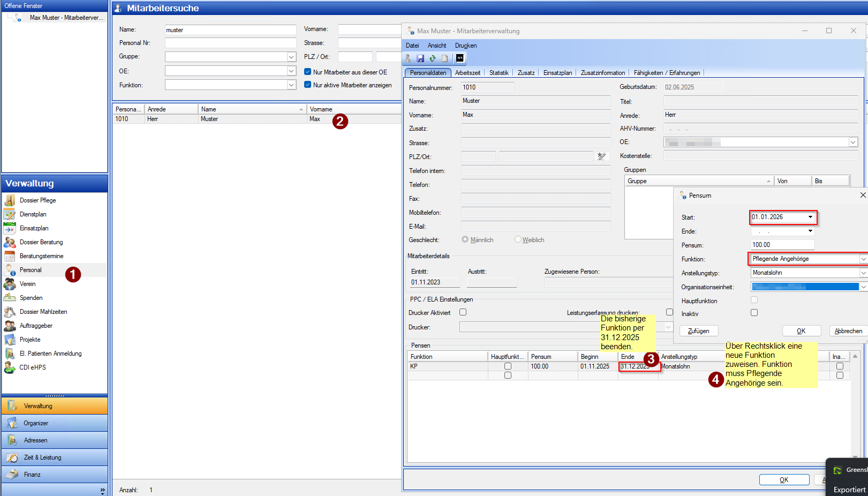Select the Verwaltung navigation button

coord(55,406)
